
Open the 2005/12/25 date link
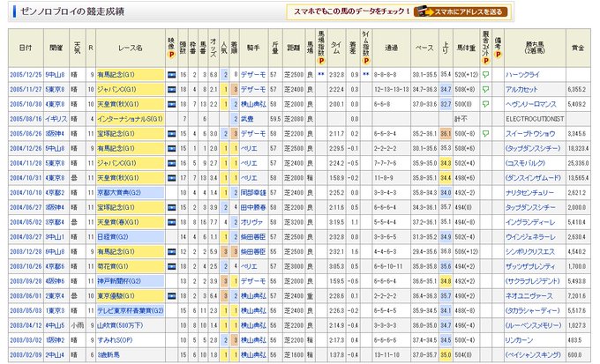pyautogui.click(x=26, y=75)
